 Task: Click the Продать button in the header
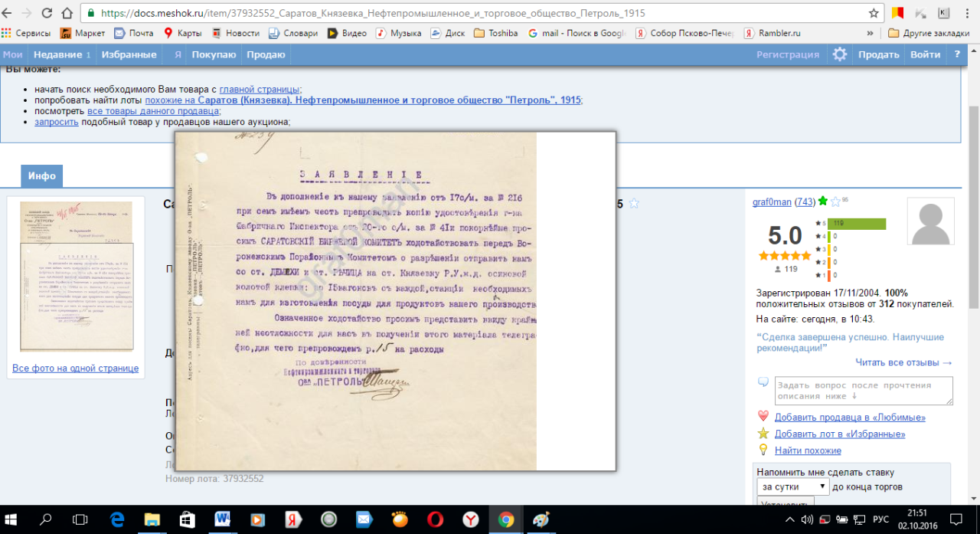point(878,54)
